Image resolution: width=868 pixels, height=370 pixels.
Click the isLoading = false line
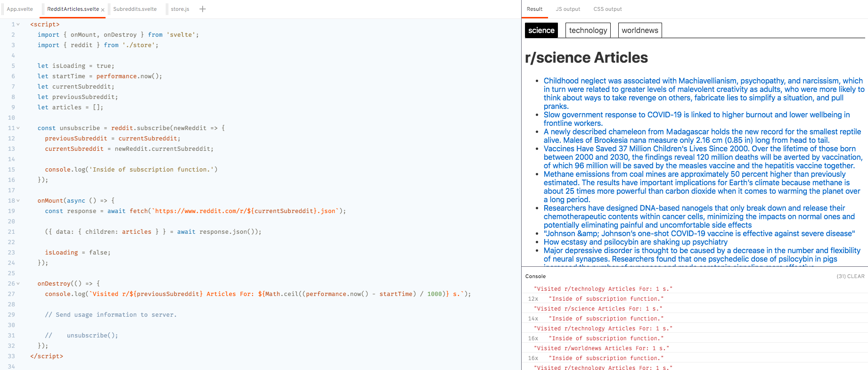pyautogui.click(x=78, y=253)
